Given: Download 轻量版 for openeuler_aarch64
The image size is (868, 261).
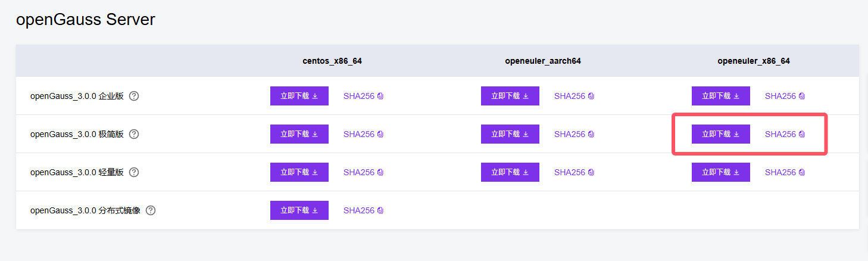Looking at the screenshot, I should [510, 172].
